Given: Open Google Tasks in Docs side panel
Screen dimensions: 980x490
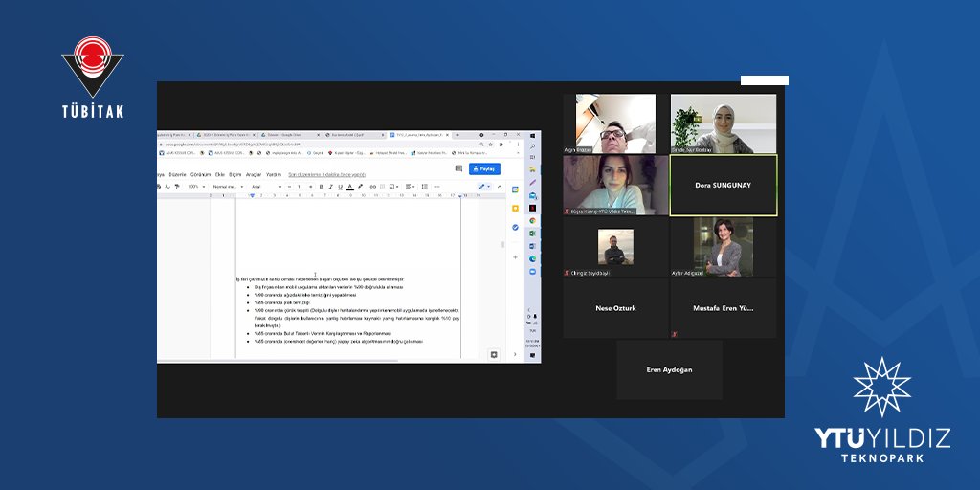Looking at the screenshot, I should coord(515,227).
